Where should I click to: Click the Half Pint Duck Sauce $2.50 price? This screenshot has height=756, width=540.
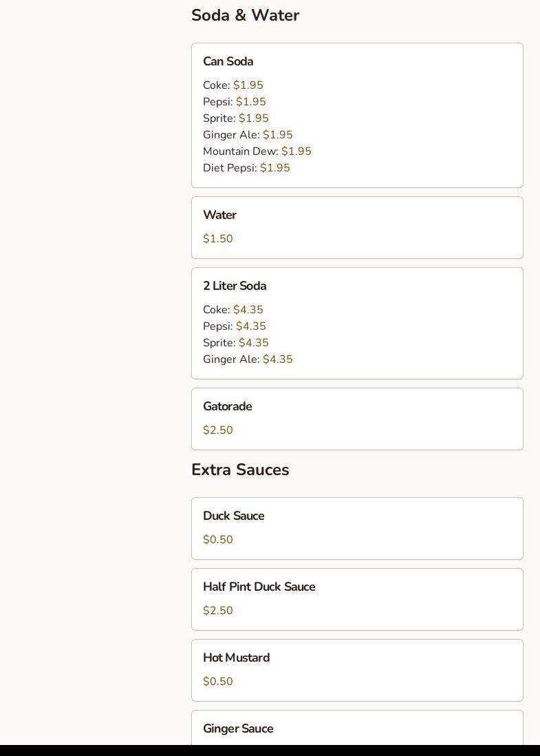pyautogui.click(x=218, y=611)
